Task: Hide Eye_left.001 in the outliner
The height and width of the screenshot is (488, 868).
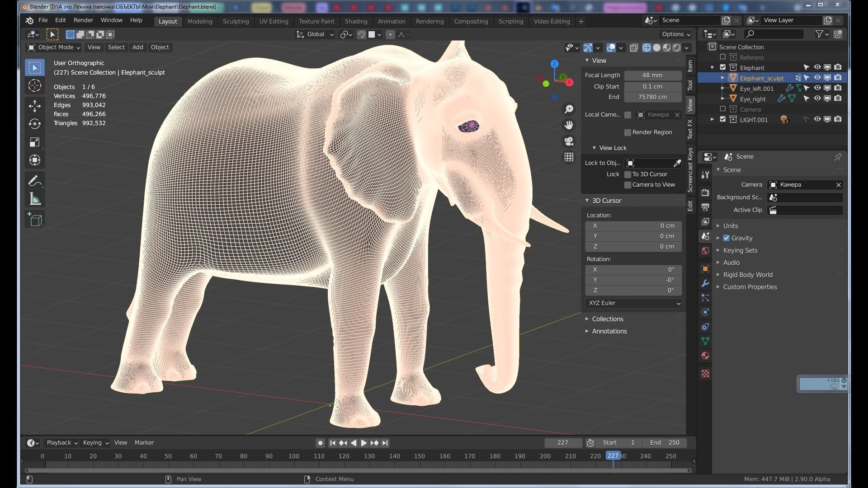Action: pyautogui.click(x=817, y=88)
